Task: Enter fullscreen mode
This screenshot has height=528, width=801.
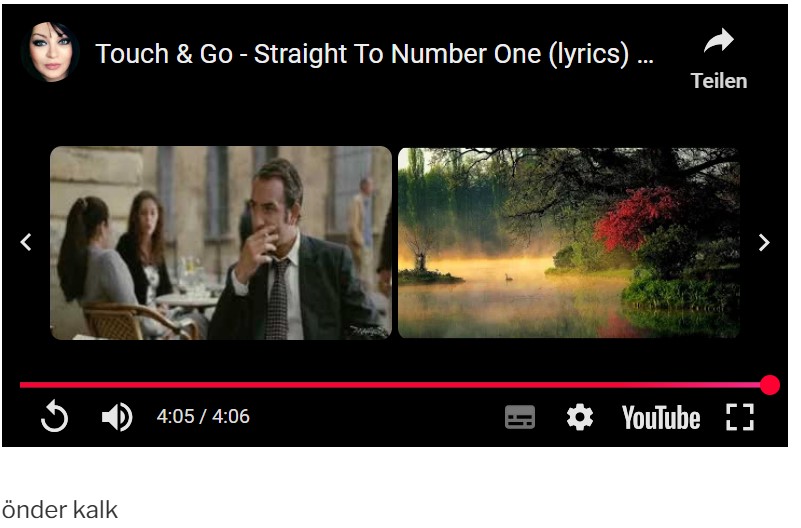Action: click(x=740, y=417)
